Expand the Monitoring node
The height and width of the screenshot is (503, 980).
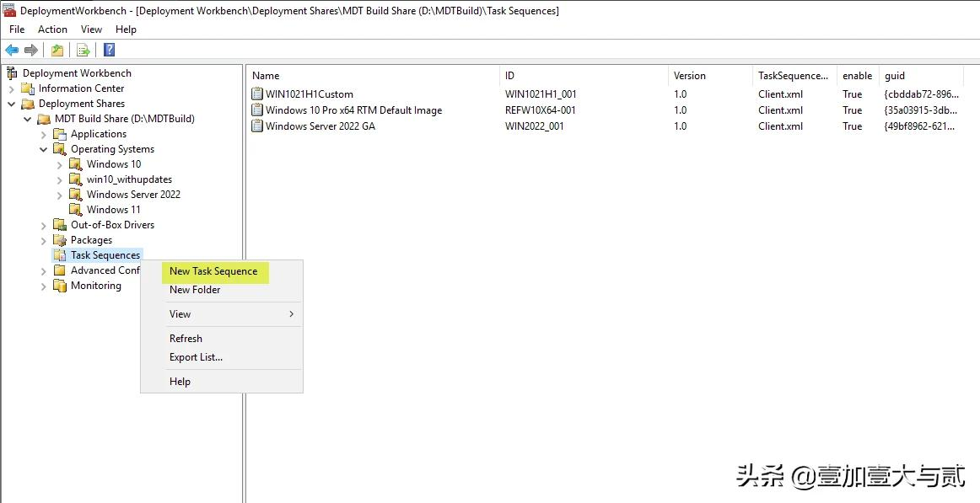click(43, 286)
